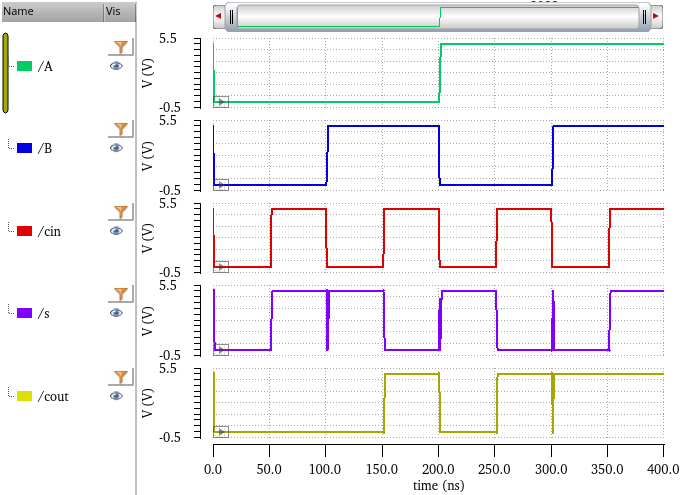This screenshot has height=495, width=684.
Task: Click the filter funnel icon for /B
Action: point(121,129)
